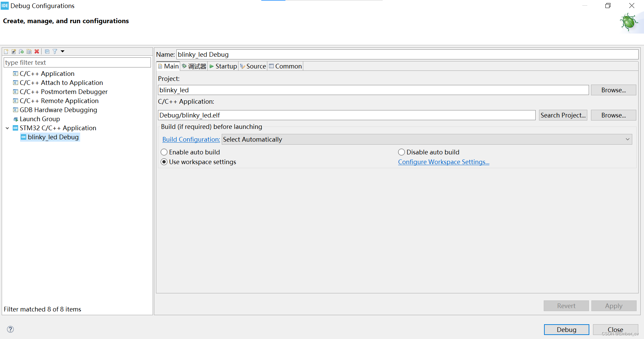Switch to the 调试器 debugger tab
The height and width of the screenshot is (339, 644).
click(x=194, y=66)
